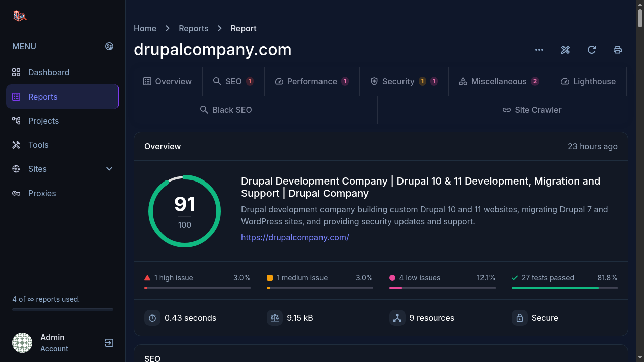Open Proxies from the sidebar
Viewport: 644px width, 362px height.
62,193
